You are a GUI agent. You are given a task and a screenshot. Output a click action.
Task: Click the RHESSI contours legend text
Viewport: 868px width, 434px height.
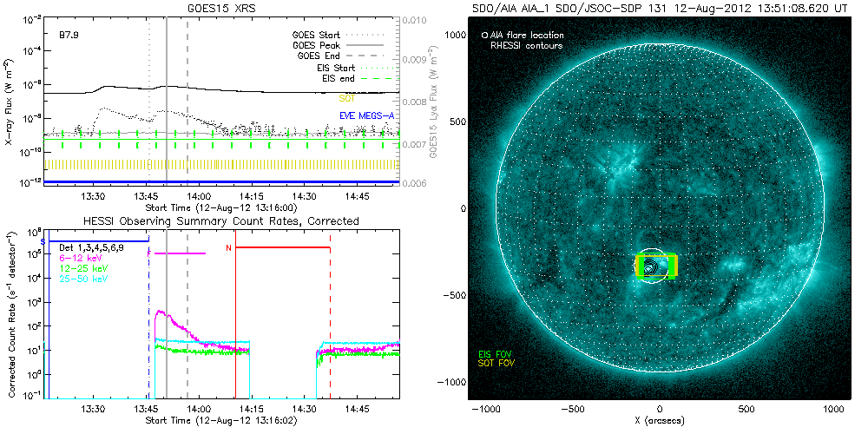pyautogui.click(x=526, y=45)
